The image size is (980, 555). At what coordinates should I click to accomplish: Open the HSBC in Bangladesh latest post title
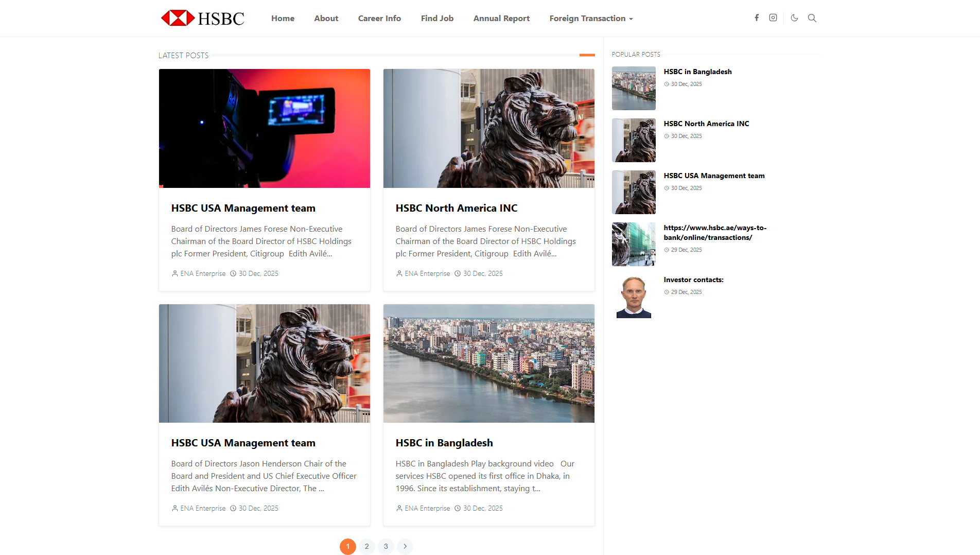point(444,443)
